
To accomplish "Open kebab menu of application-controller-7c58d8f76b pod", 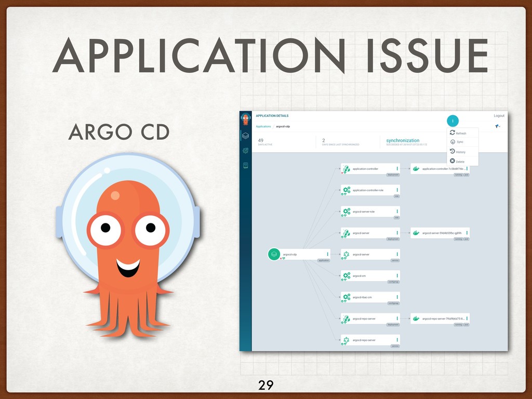I will click(x=467, y=169).
